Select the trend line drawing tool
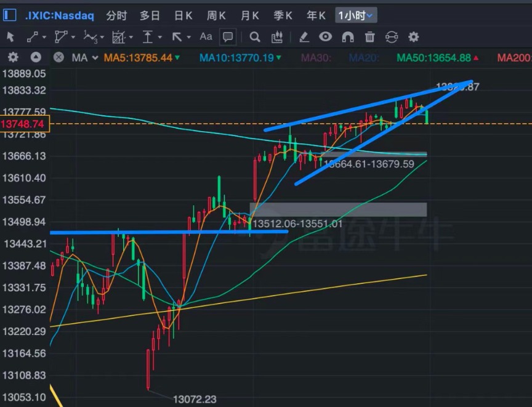 pos(32,37)
